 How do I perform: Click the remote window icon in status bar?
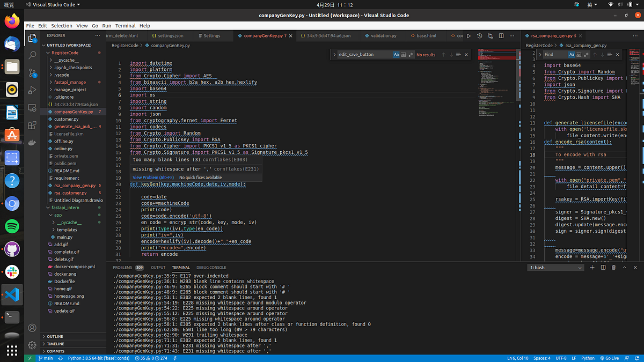point(30,358)
